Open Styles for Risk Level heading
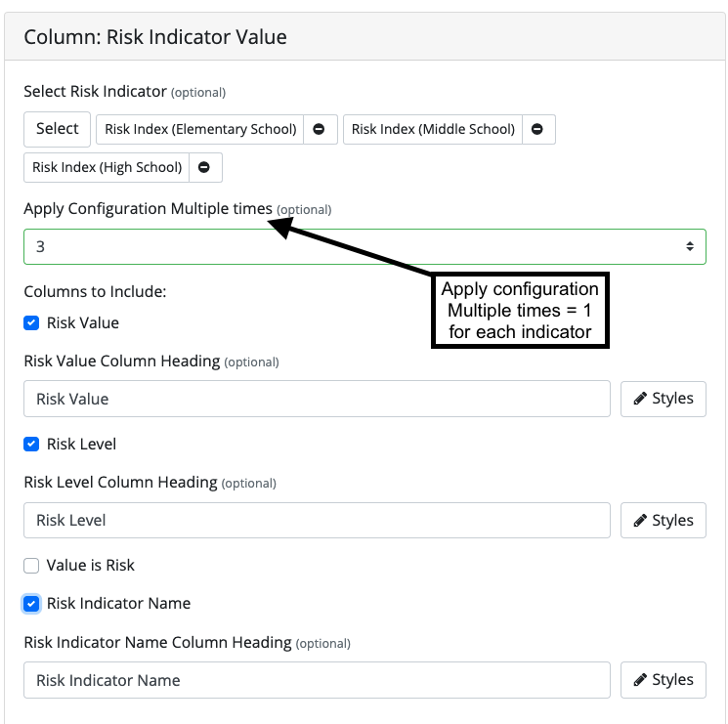The width and height of the screenshot is (728, 724). pos(663,520)
